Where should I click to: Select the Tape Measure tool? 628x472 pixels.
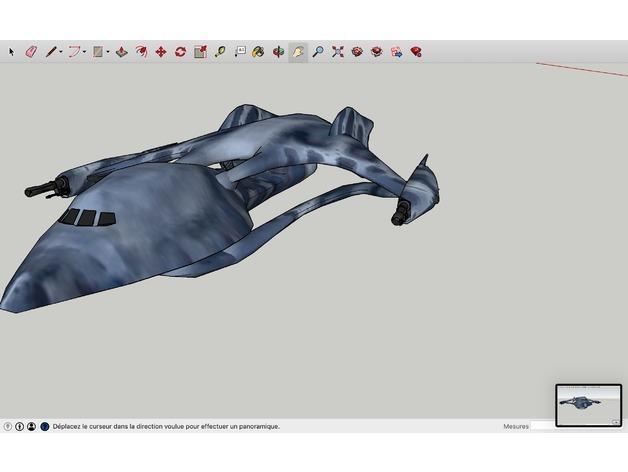[220, 51]
